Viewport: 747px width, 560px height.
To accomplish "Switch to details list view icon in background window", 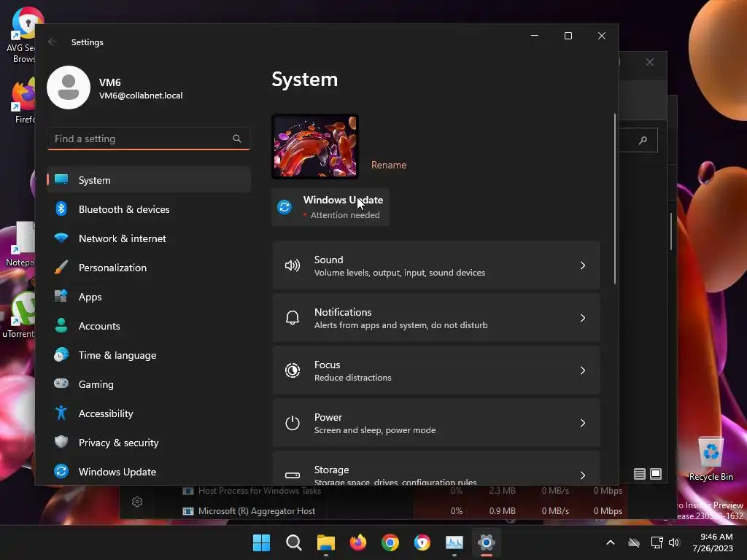I will 639,474.
